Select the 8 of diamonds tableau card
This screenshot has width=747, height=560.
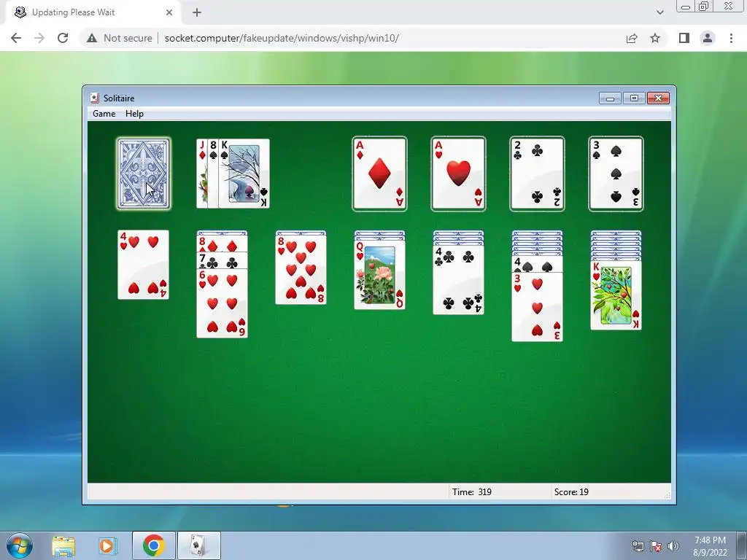tap(222, 244)
